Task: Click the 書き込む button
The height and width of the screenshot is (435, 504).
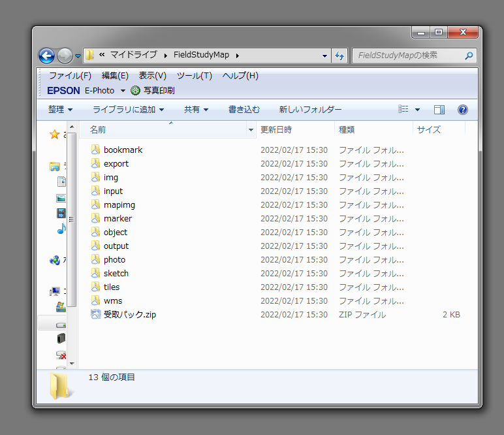Action: 244,110
